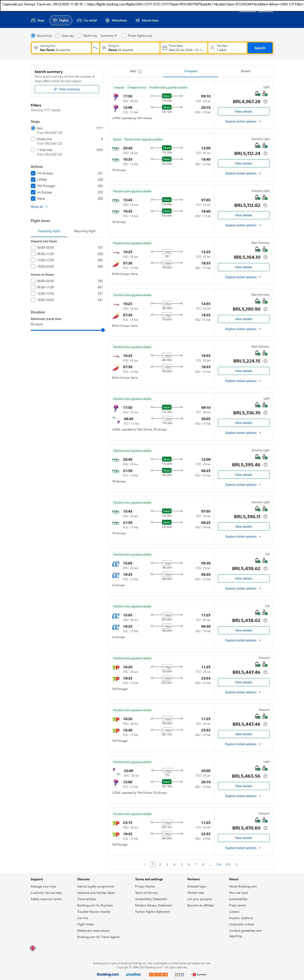Click the price info icon next to BRL4,967.28
This screenshot has width=304, height=980.
pos(265,102)
